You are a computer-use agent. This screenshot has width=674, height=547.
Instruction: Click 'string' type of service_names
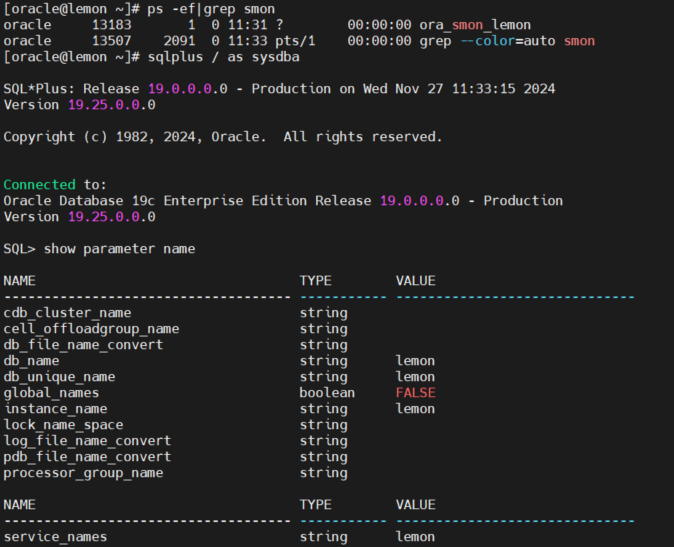(324, 537)
